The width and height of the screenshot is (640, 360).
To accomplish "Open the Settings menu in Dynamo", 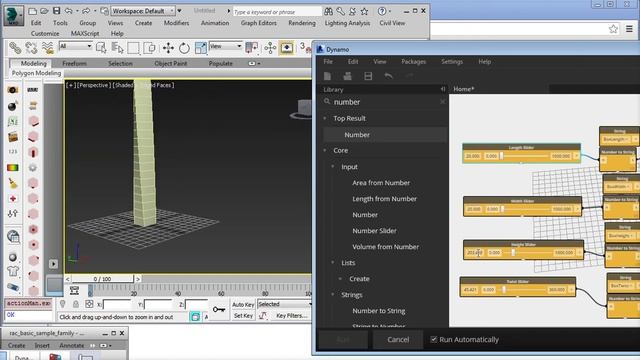I will click(x=452, y=62).
